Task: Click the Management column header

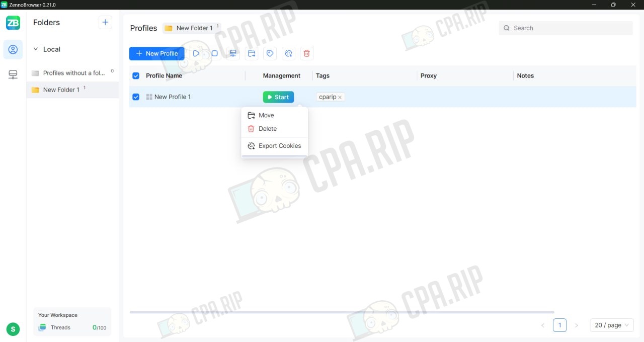Action: pos(282,76)
